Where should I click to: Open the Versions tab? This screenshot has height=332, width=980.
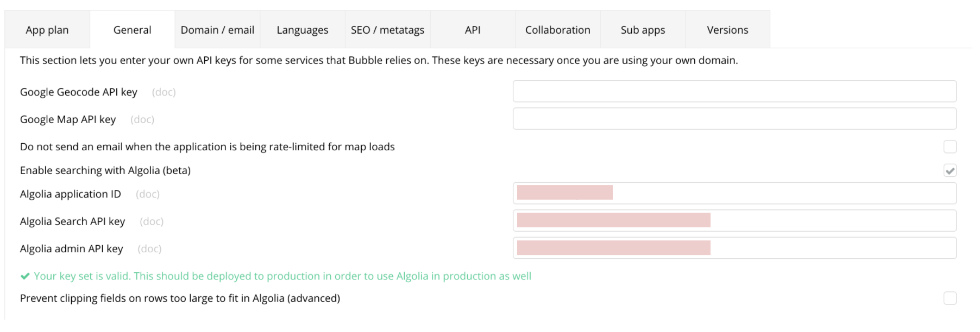[727, 30]
